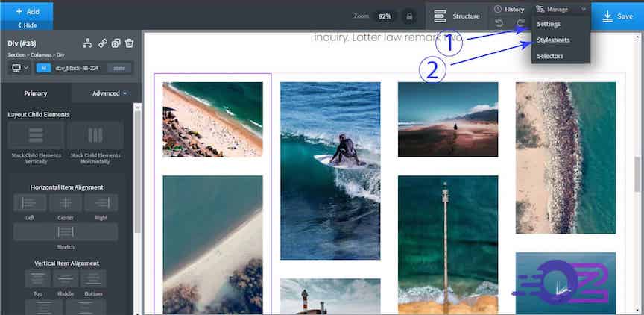Click the link wrapper icon
This screenshot has height=315, width=644.
tap(103, 43)
